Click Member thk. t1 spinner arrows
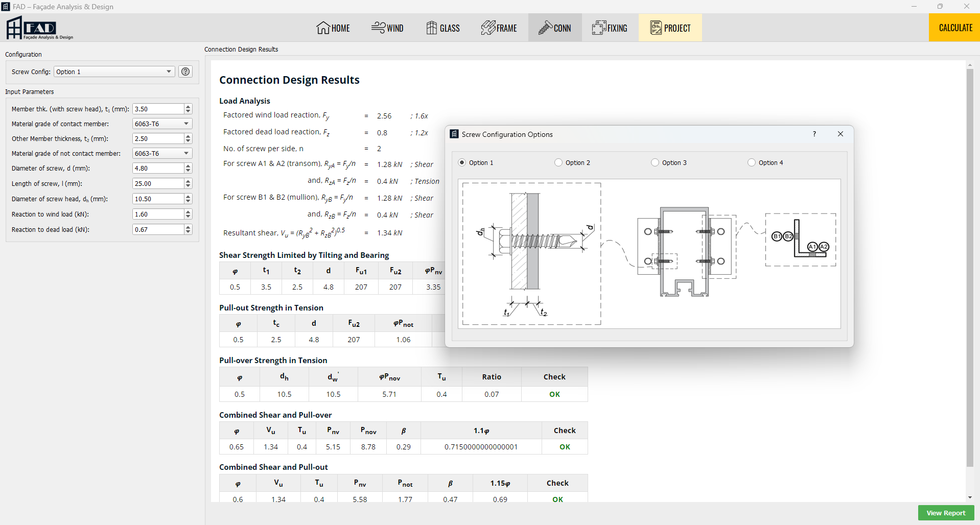980x525 pixels. pyautogui.click(x=188, y=109)
